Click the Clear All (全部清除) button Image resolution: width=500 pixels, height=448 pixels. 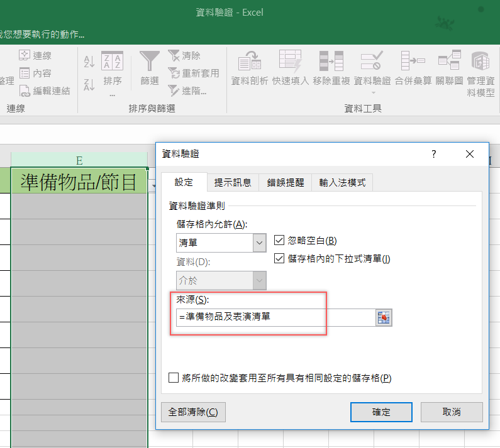click(x=193, y=412)
